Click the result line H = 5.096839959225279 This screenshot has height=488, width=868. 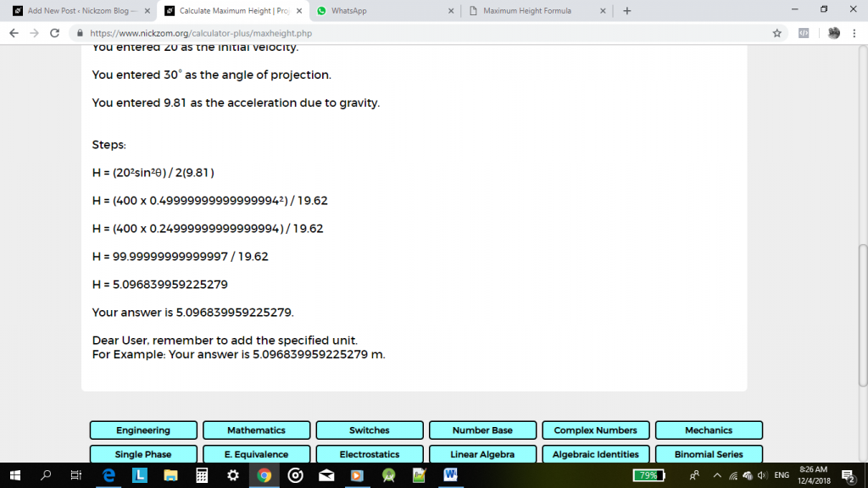(x=160, y=285)
